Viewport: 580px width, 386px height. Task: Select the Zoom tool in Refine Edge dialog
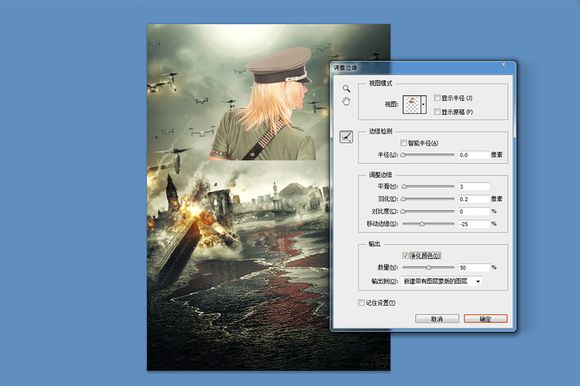[x=346, y=88]
